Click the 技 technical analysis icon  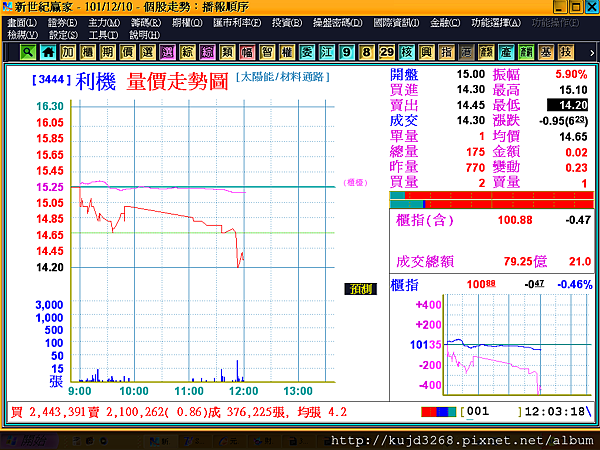tap(566, 52)
